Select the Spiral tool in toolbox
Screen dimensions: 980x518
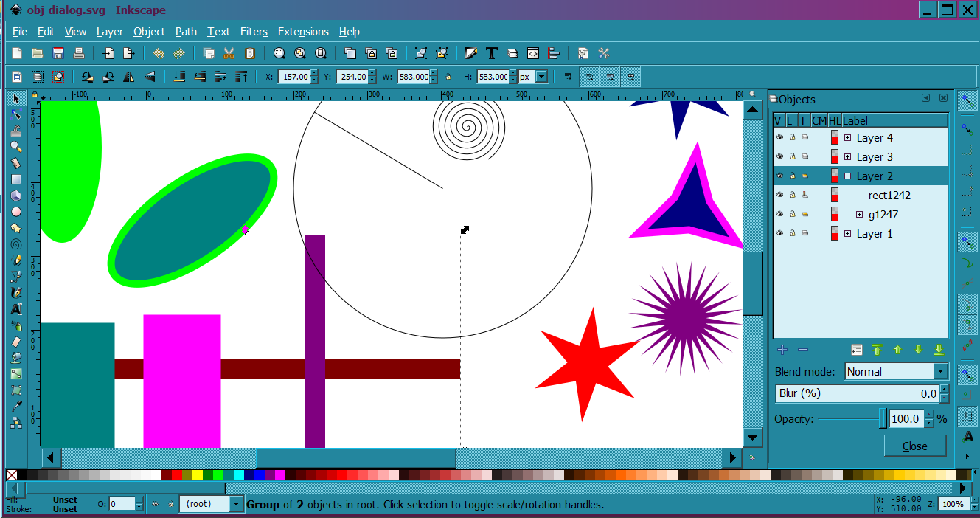[x=15, y=244]
